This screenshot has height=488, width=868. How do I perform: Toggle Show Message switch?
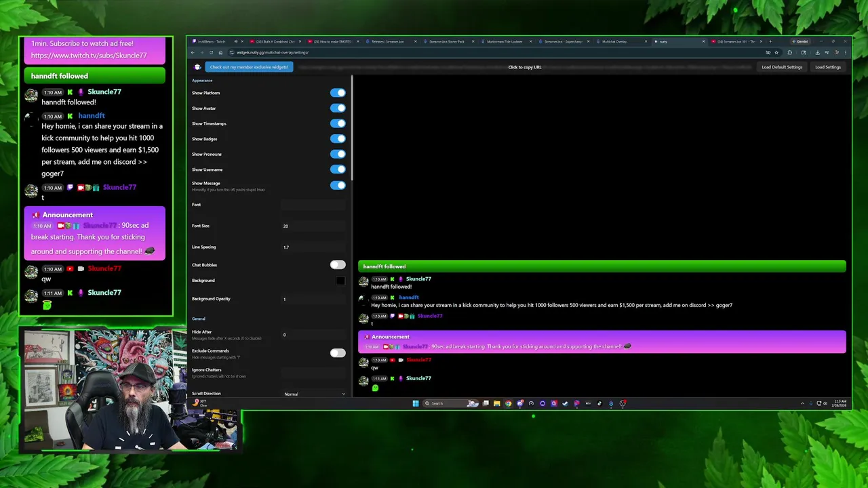pyautogui.click(x=338, y=185)
